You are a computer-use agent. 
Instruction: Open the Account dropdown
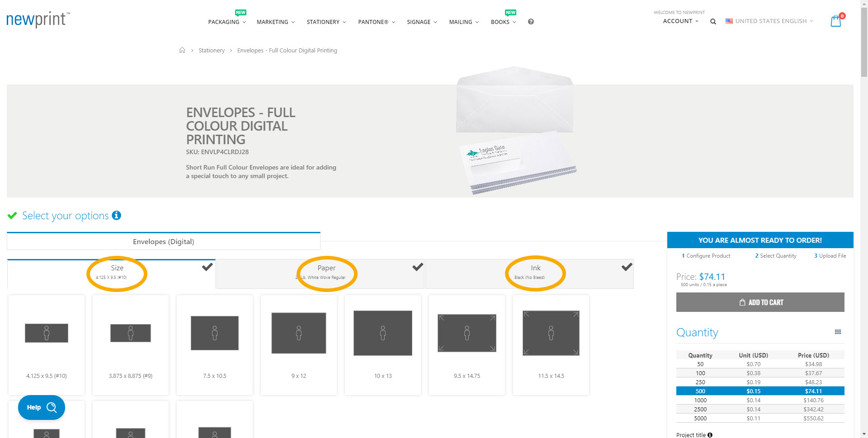(680, 21)
